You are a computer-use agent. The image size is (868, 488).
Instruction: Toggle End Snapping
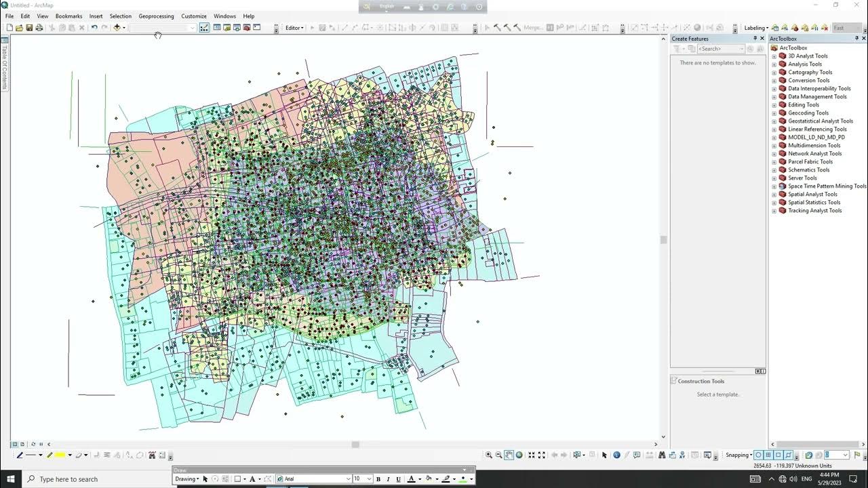coord(768,455)
